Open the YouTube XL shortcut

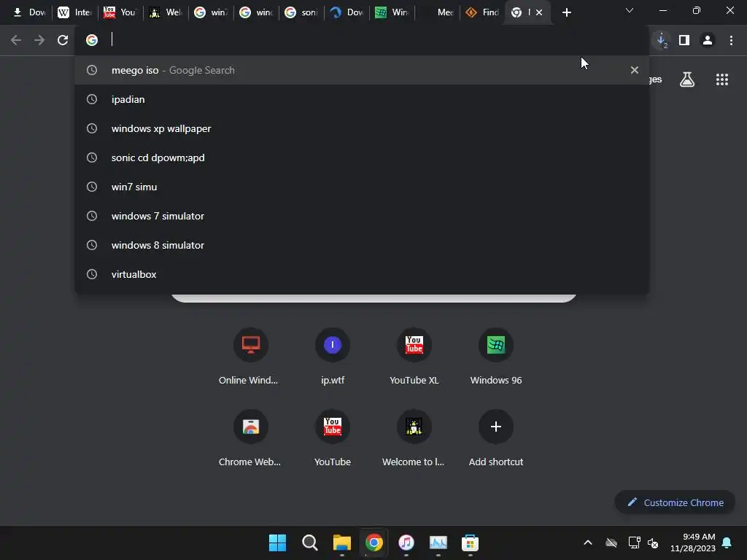click(x=414, y=356)
